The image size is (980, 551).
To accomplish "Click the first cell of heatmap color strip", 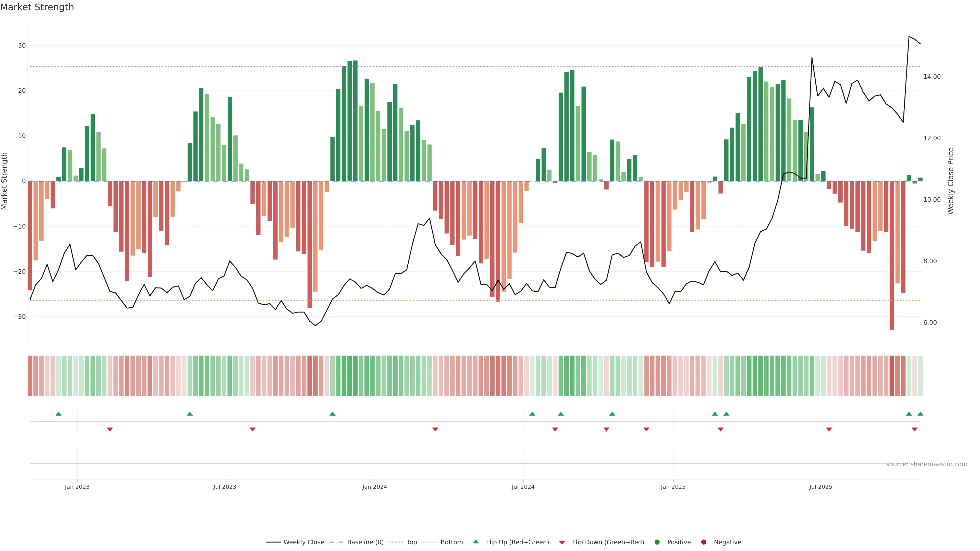I will tap(30, 376).
